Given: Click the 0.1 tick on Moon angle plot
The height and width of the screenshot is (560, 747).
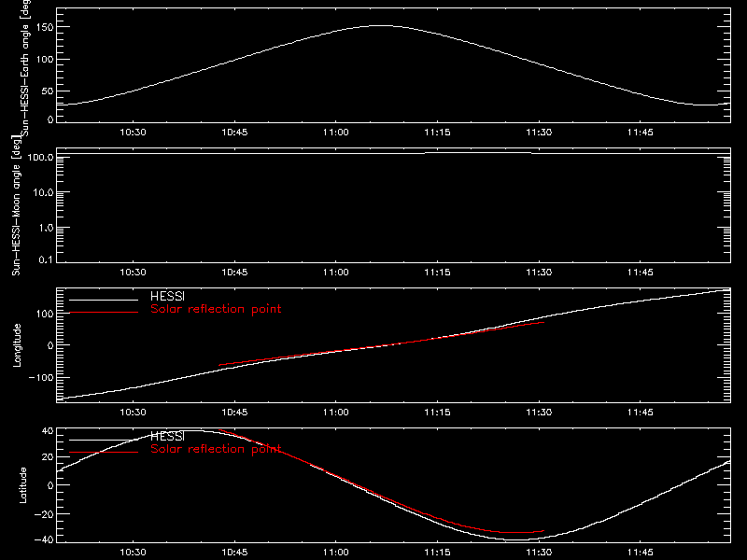Looking at the screenshot, I should (x=46, y=259).
